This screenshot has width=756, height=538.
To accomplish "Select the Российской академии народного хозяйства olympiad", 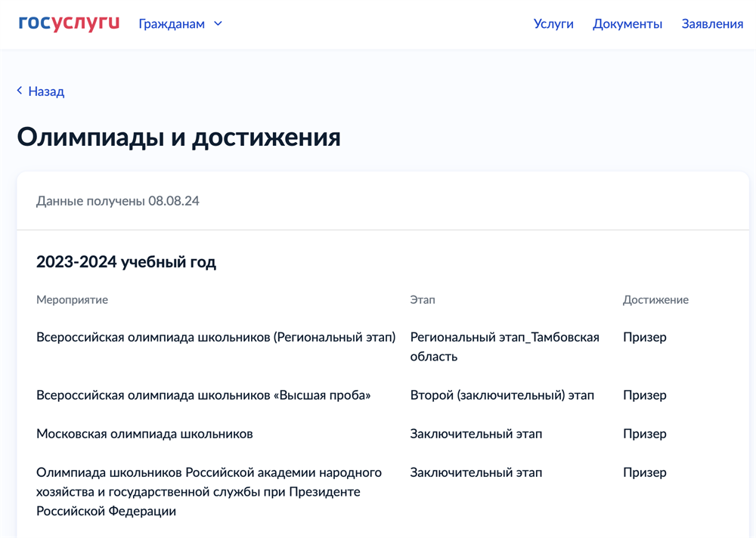I will 209,492.
